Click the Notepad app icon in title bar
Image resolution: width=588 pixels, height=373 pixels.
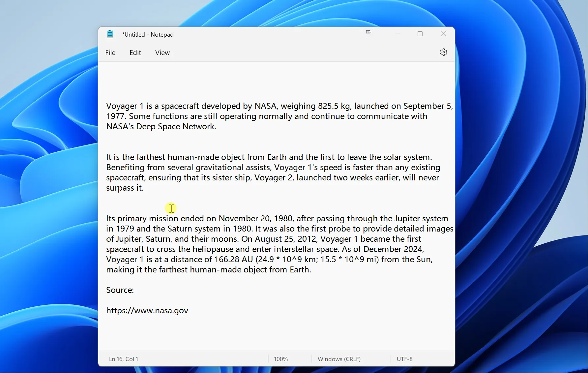pos(110,34)
